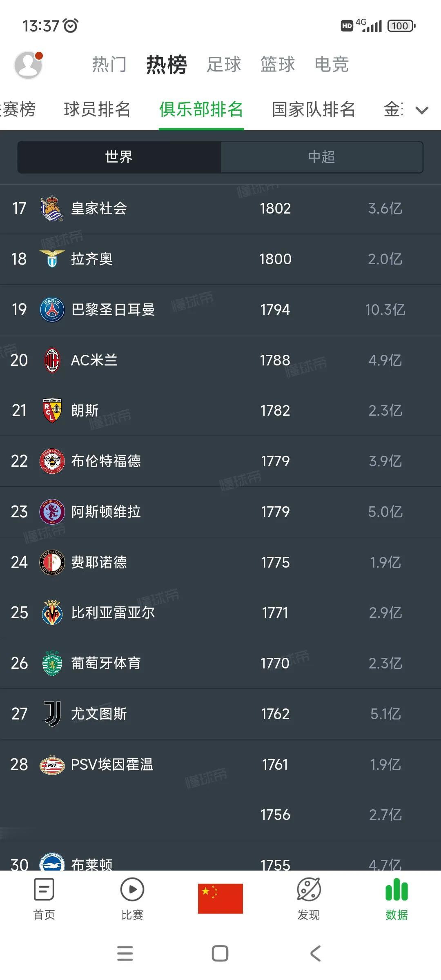Go to the 篮球 section

tap(278, 65)
